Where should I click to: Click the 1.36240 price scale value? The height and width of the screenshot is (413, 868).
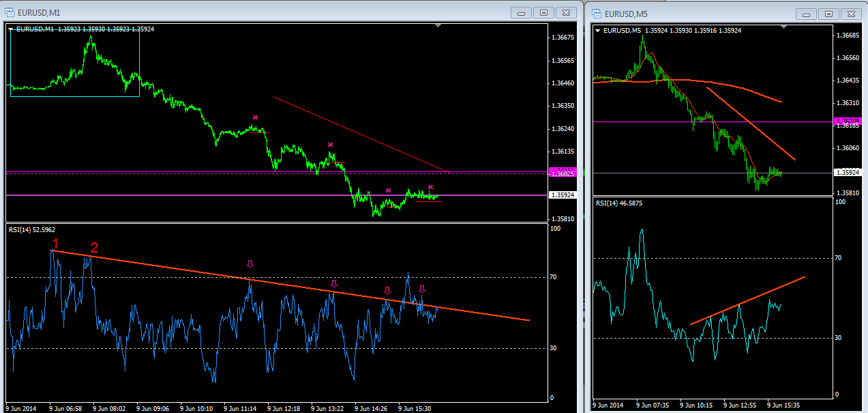coord(563,128)
